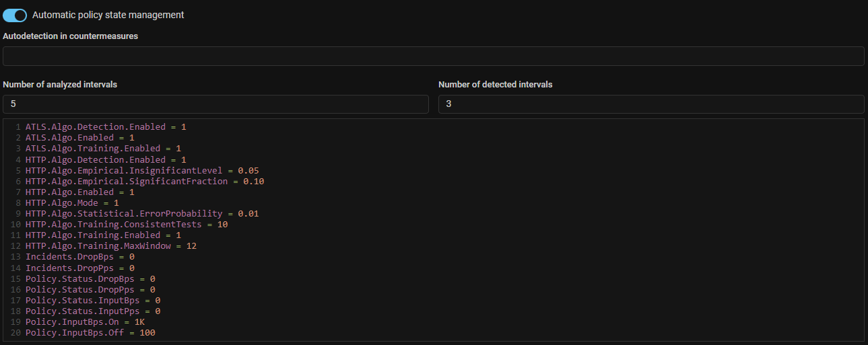Image resolution: width=868 pixels, height=345 pixels.
Task: Click the Statistical.ErrorProbability value 0.01
Action: (x=248, y=214)
